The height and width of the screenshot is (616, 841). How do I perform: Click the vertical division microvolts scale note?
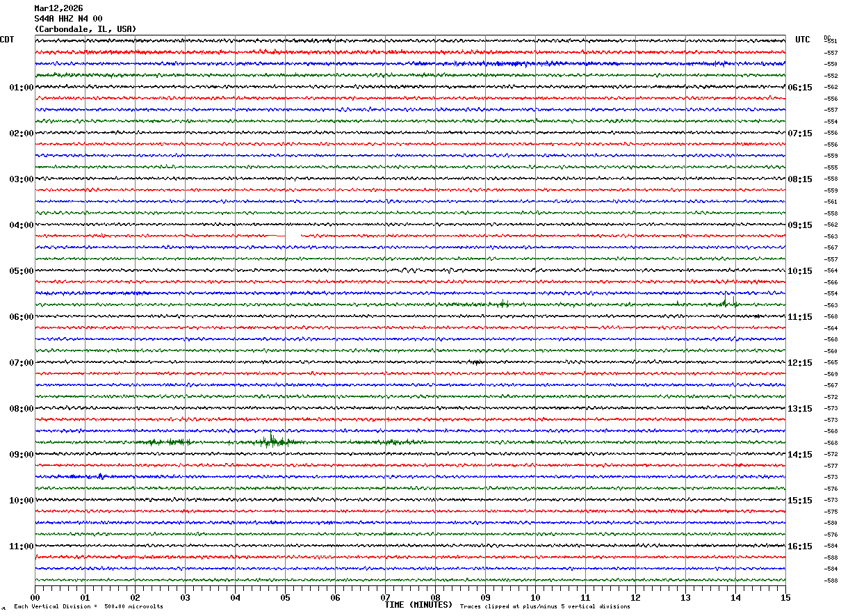(88, 607)
